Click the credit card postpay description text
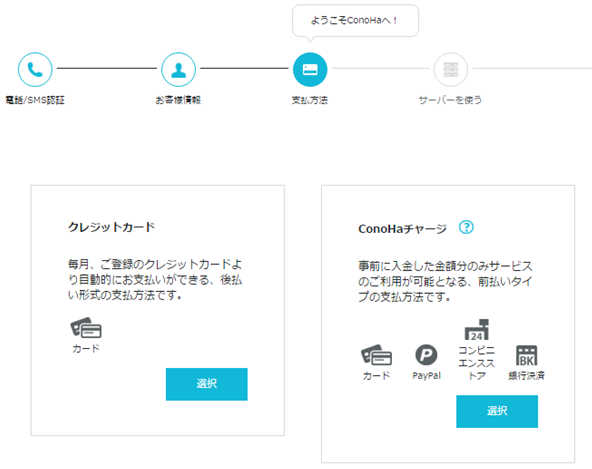Image resolution: width=592 pixels, height=469 pixels. point(155,279)
